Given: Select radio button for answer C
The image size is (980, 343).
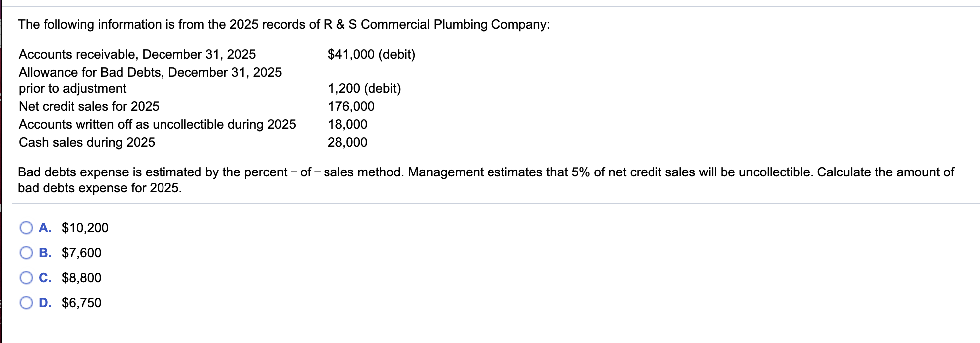Looking at the screenshot, I should (26, 278).
